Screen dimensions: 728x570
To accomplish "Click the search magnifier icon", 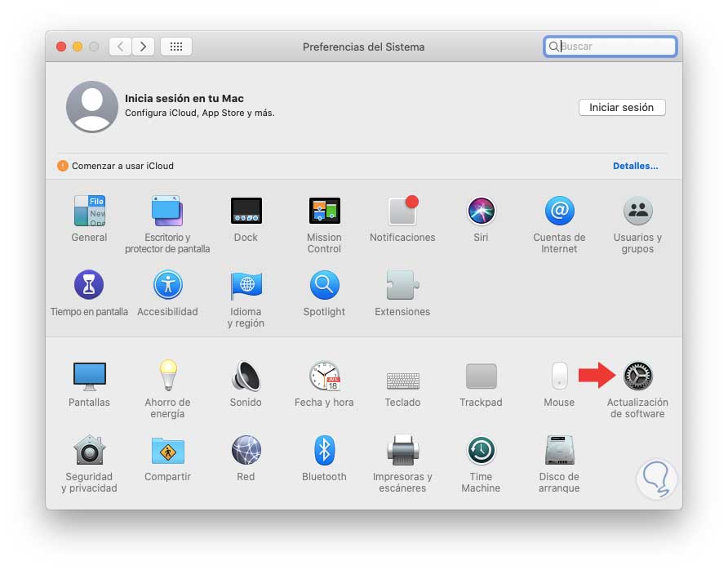I will pos(553,47).
